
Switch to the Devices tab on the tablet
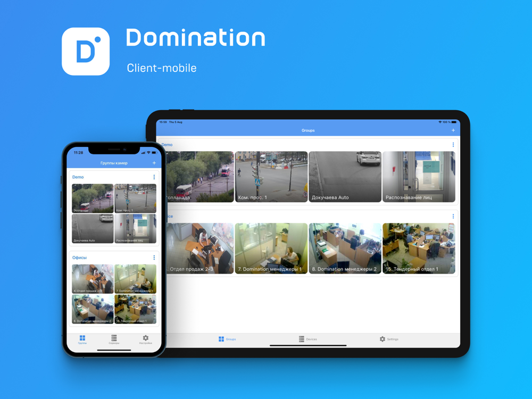(x=307, y=339)
